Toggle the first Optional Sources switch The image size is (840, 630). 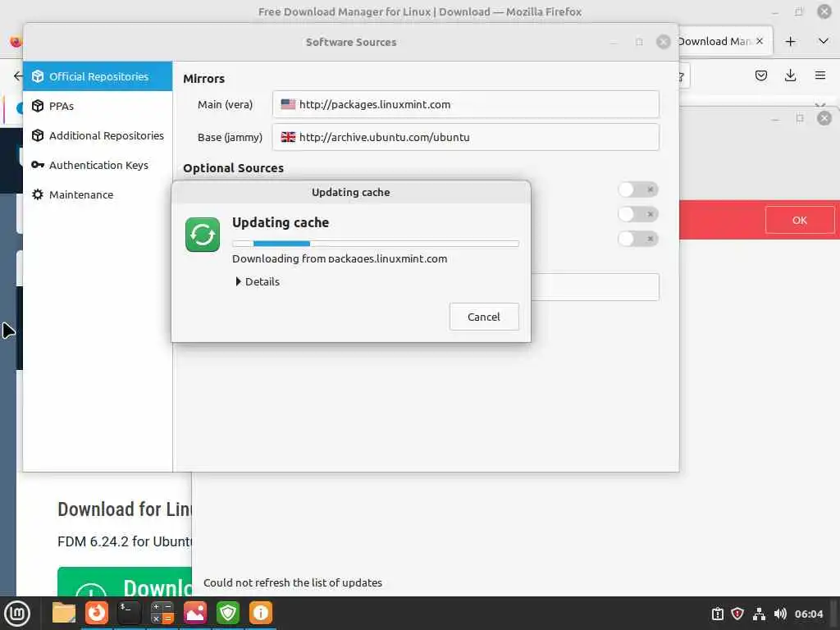637,189
